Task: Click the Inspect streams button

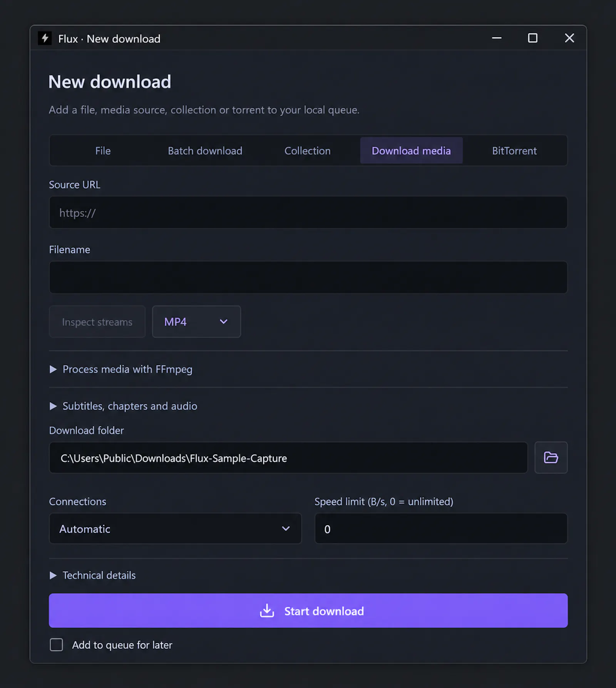Action: pos(97,322)
